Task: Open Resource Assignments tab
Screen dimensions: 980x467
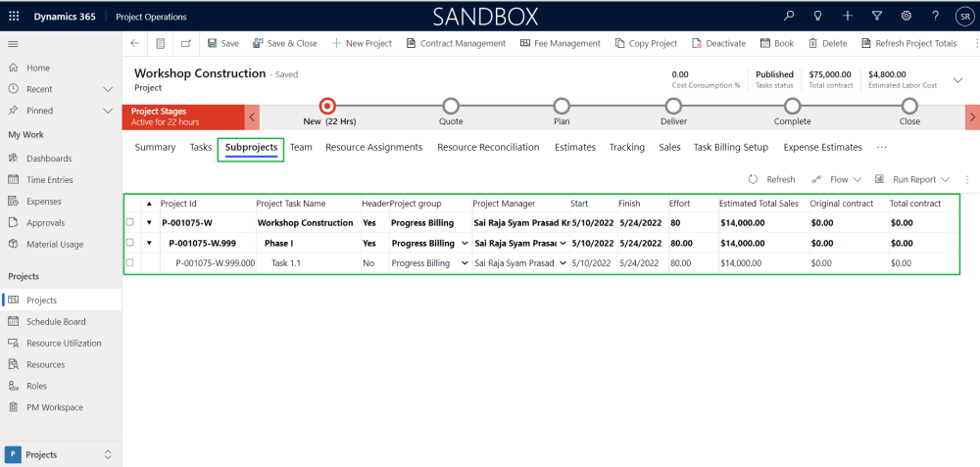Action: coord(373,147)
